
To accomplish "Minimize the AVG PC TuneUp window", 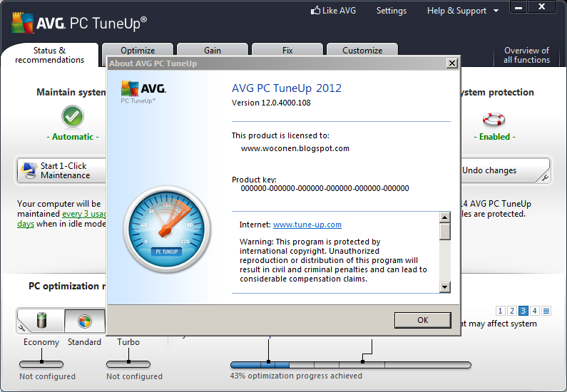I will pos(519,7).
